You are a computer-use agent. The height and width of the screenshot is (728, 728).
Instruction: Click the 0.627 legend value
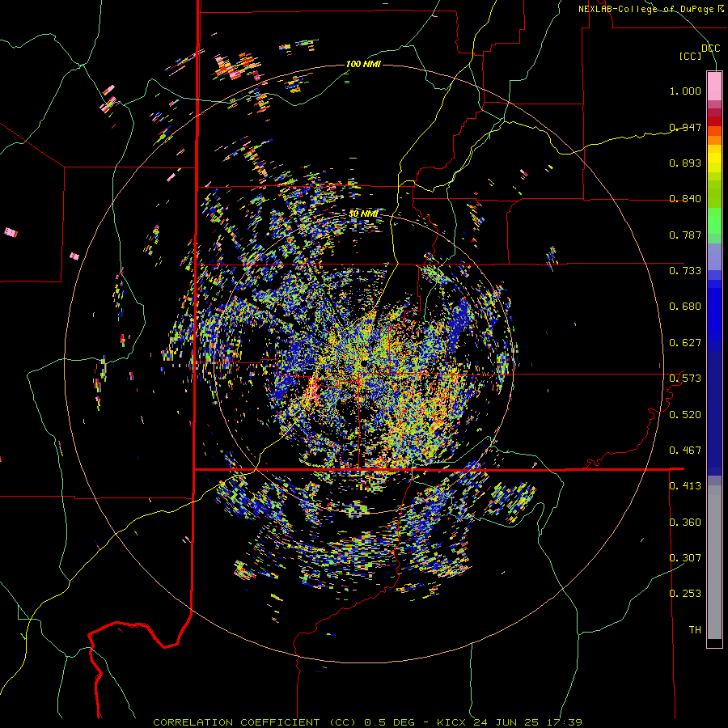coord(685,343)
